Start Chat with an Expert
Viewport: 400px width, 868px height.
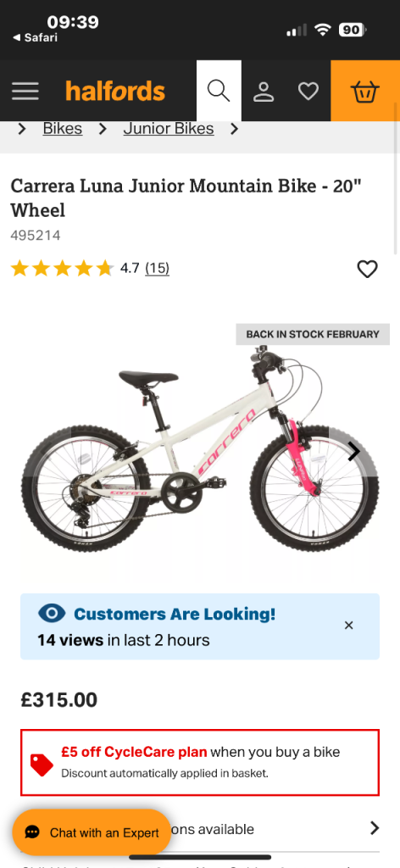pyautogui.click(x=92, y=832)
